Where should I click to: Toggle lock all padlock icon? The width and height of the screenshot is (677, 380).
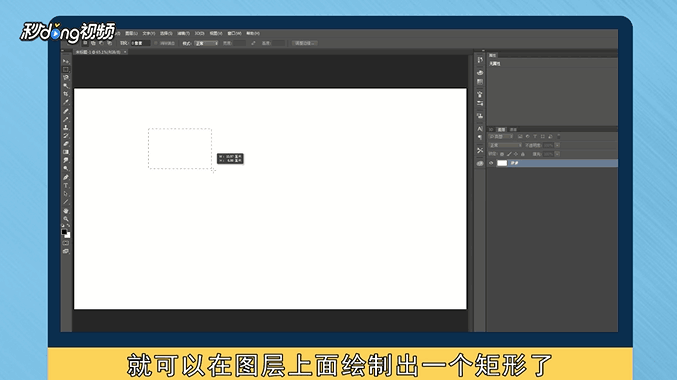pos(523,154)
